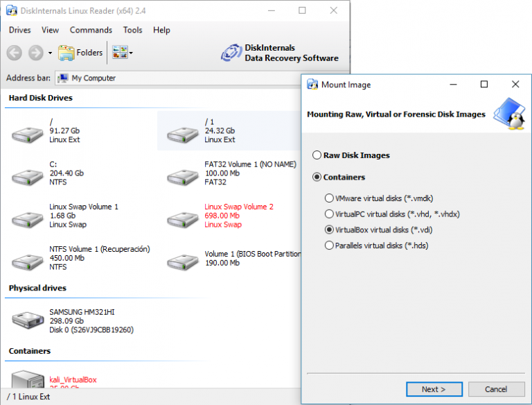This screenshot has height=405, width=532.
Task: Select the C: NTFS drive icon
Action: [28, 177]
